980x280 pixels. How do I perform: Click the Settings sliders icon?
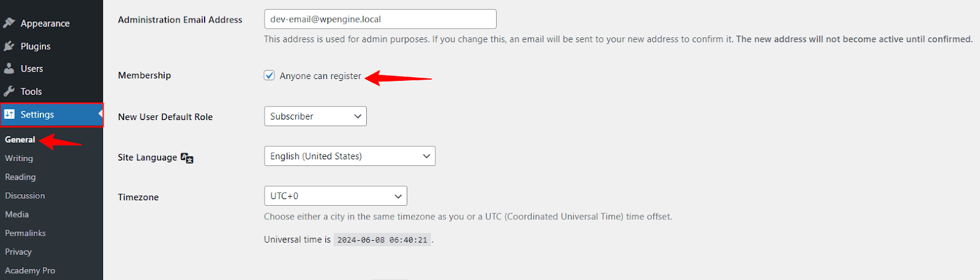(9, 115)
